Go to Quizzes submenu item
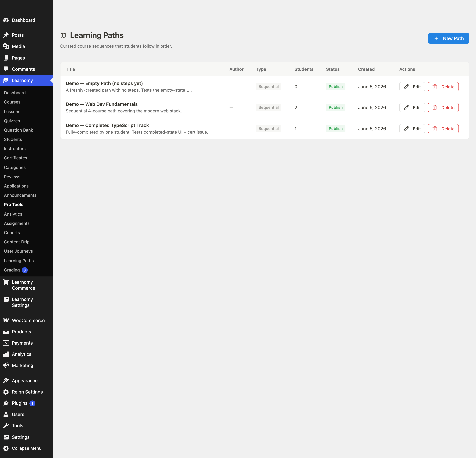The height and width of the screenshot is (458, 476). (x=12, y=121)
